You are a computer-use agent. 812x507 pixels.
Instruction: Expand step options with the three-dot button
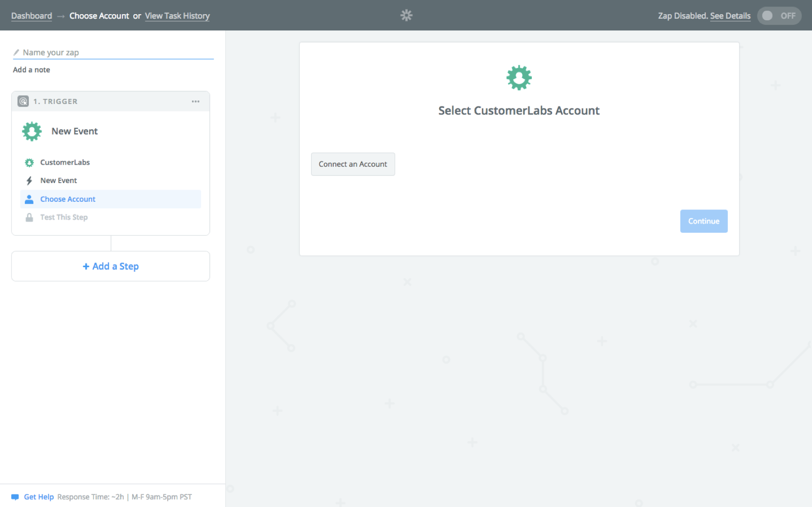tap(196, 101)
